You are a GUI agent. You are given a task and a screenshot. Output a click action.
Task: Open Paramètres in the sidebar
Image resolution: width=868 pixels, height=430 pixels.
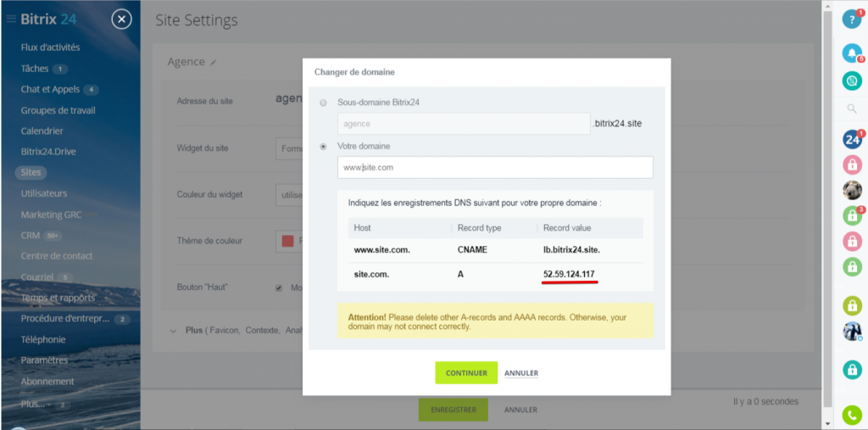click(44, 360)
